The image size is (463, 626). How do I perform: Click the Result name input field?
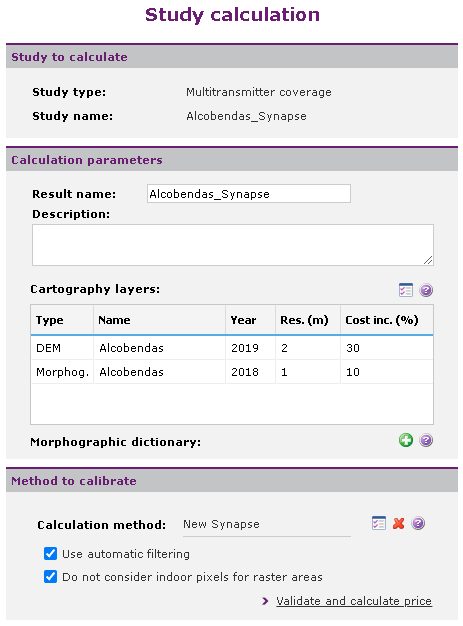[x=249, y=194]
